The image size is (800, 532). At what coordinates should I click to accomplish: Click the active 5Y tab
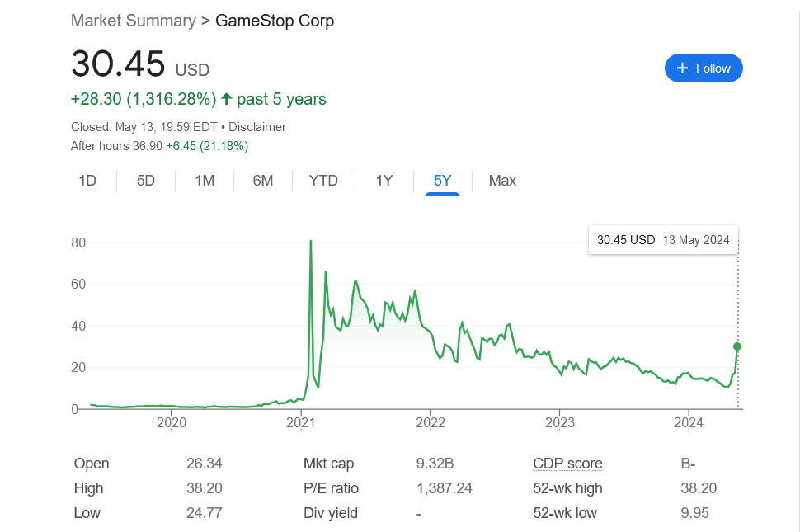(443, 181)
